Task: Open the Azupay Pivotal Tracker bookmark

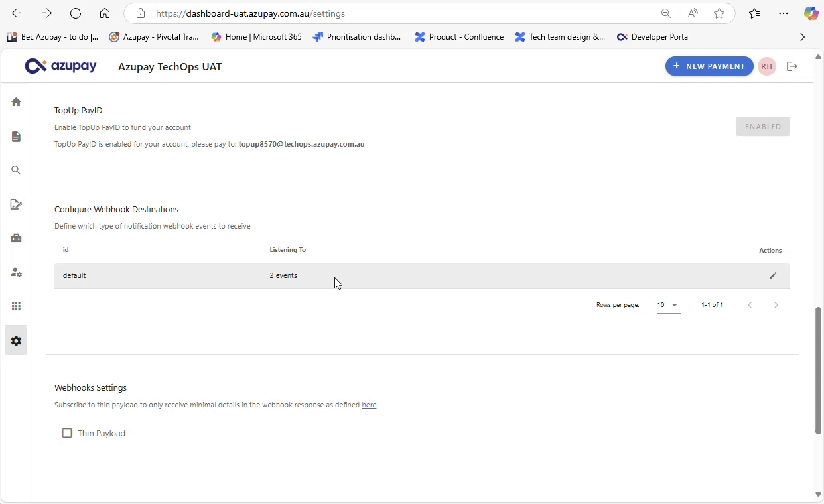Action: 154,37
